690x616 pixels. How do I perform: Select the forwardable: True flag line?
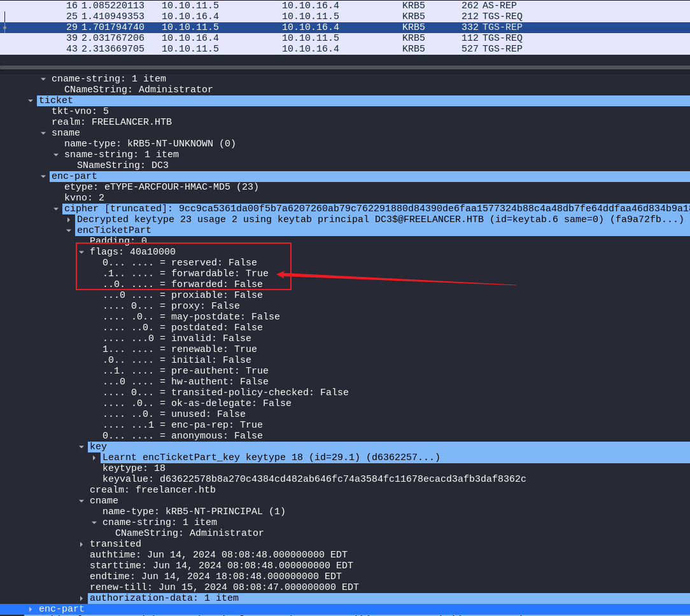coord(185,274)
